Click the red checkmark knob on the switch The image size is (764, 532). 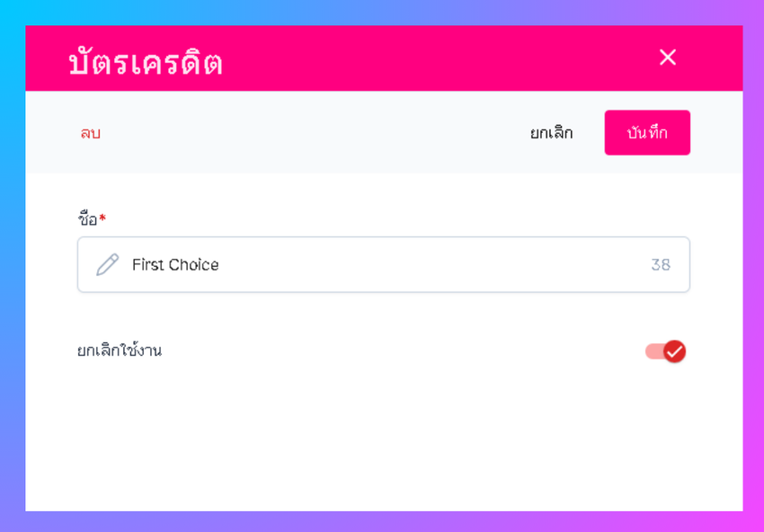tap(674, 351)
